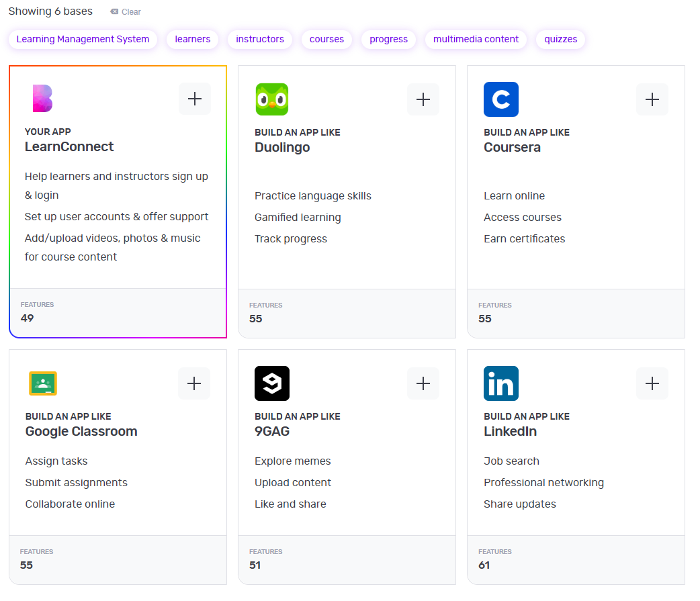Add the LinkedIn base with plus button
This screenshot has height=601, width=700.
652,383
